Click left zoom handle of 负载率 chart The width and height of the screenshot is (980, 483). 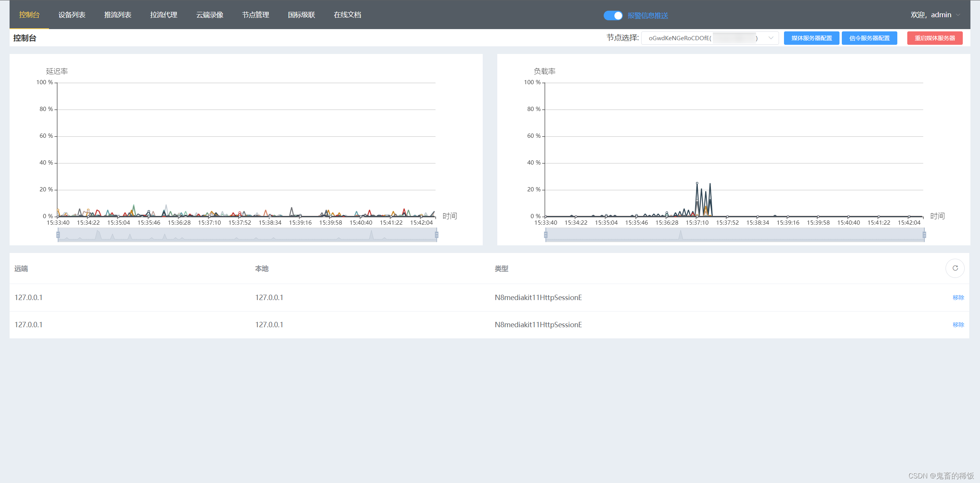pyautogui.click(x=546, y=235)
